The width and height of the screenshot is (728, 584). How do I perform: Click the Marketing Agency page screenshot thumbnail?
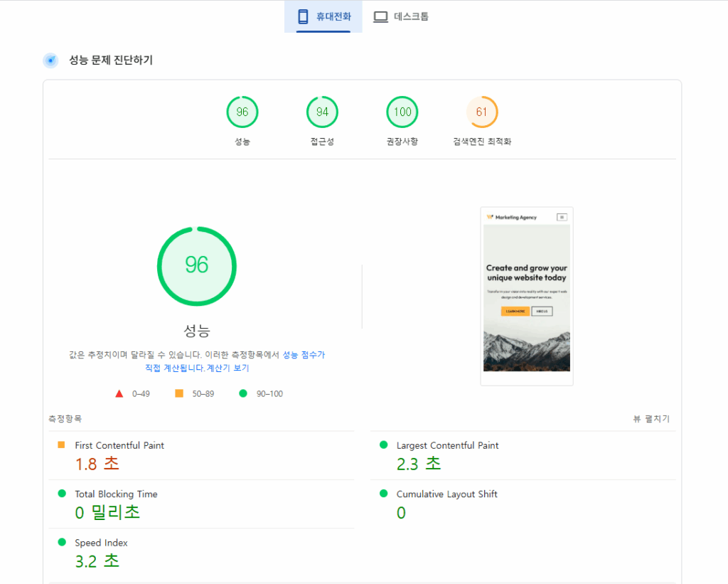[x=526, y=295]
